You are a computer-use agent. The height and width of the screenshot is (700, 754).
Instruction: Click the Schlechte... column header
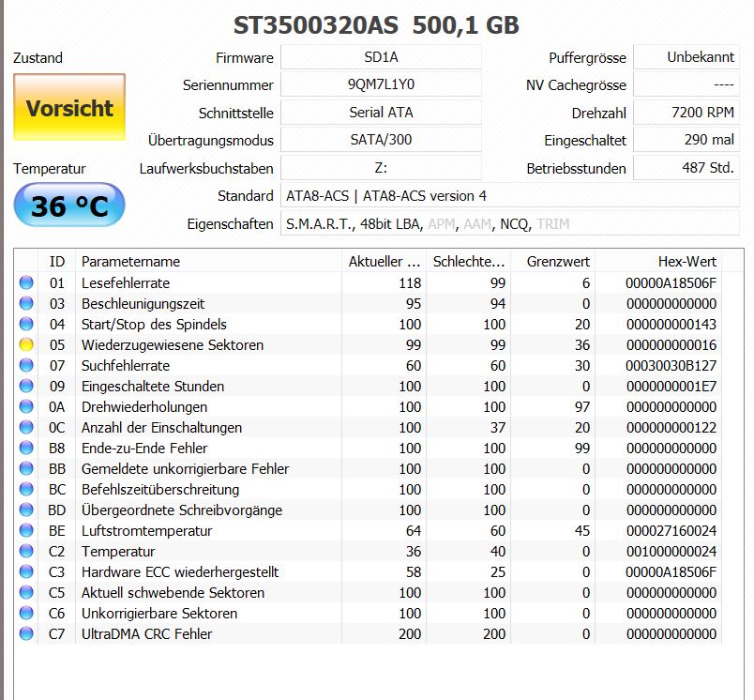pos(468,261)
